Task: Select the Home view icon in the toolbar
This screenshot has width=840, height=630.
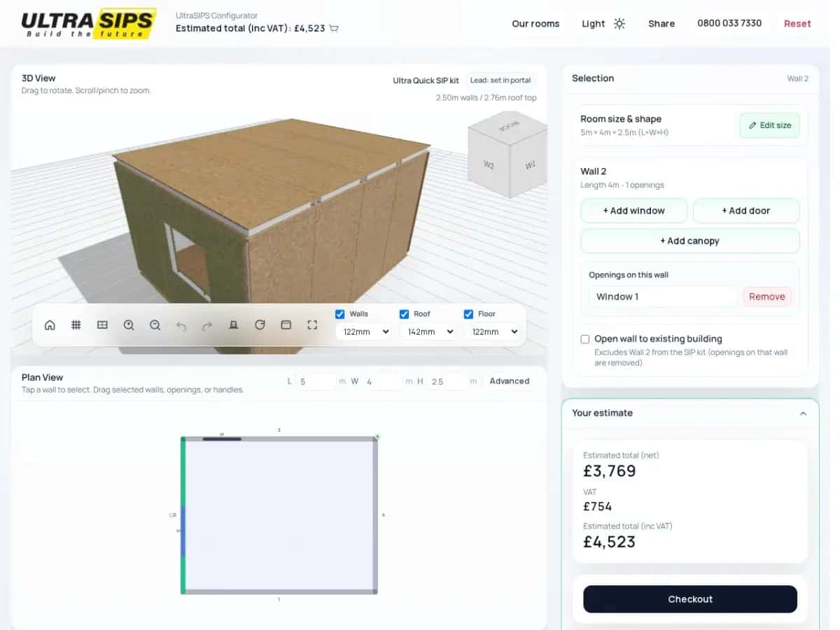Action: (50, 325)
